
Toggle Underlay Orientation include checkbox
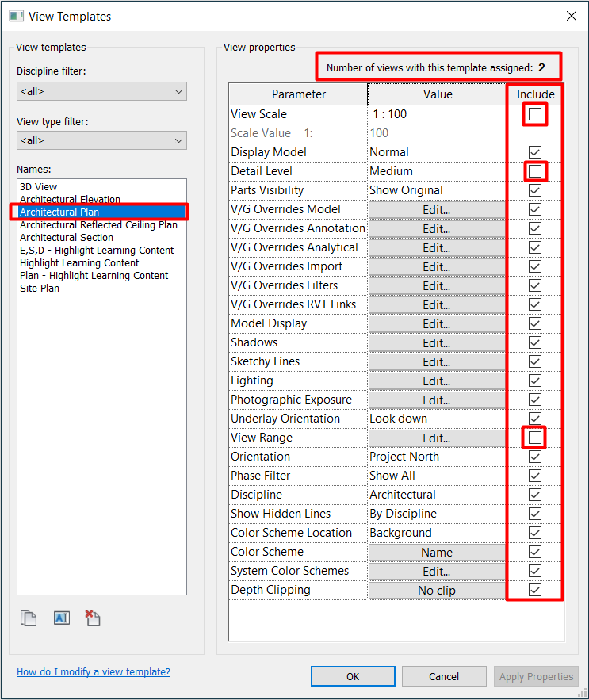pyautogui.click(x=535, y=419)
